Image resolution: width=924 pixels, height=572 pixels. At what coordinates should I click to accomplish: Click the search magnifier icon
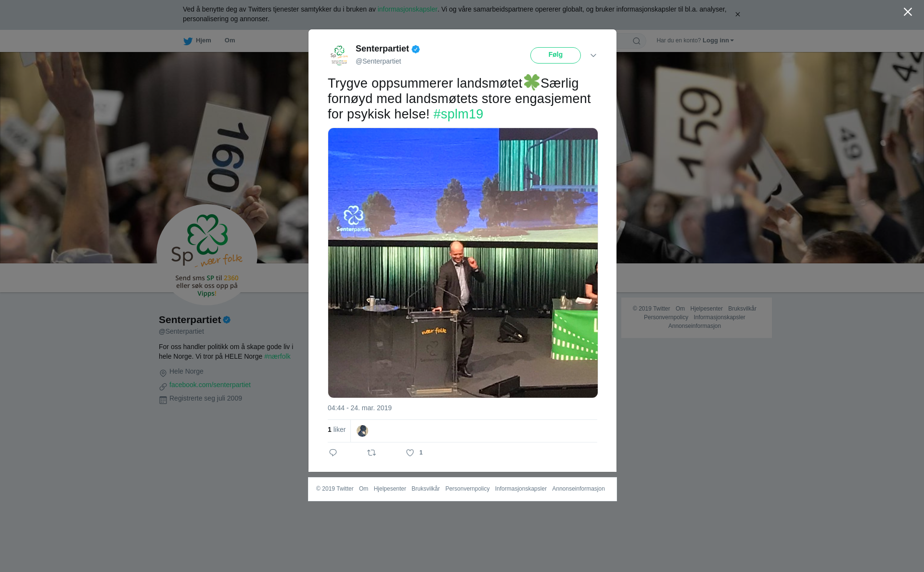(637, 41)
